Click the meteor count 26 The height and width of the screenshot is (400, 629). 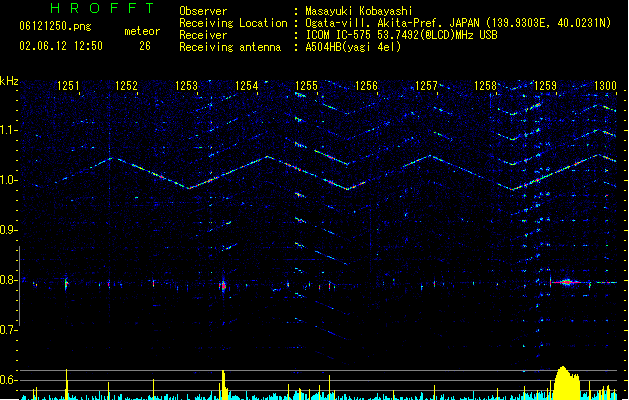click(x=145, y=46)
